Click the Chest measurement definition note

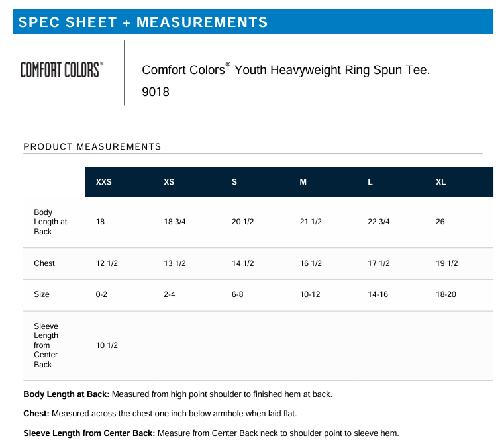point(160,414)
